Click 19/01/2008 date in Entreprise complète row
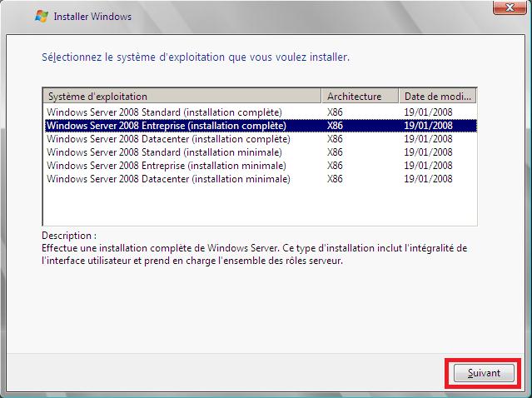This screenshot has height=398, width=532. (x=428, y=126)
